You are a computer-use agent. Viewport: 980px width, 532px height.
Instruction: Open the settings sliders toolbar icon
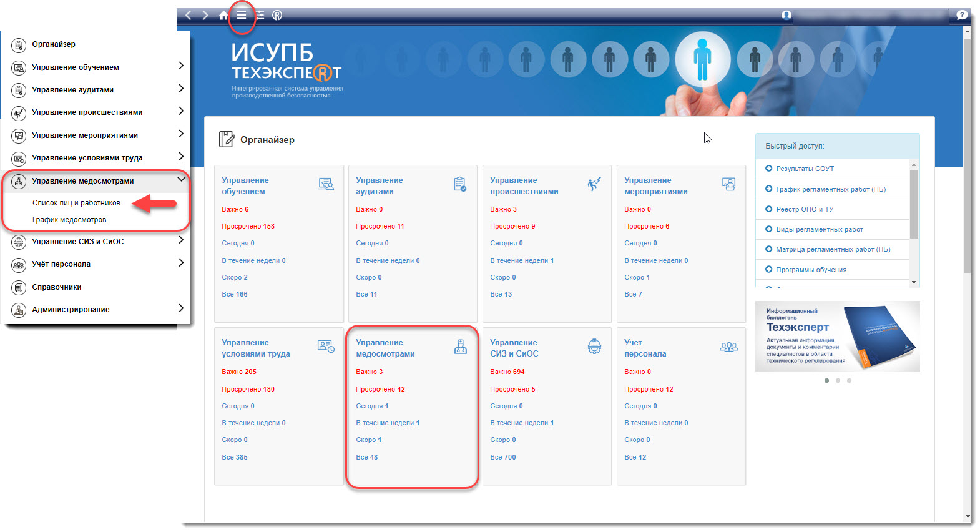tap(260, 15)
